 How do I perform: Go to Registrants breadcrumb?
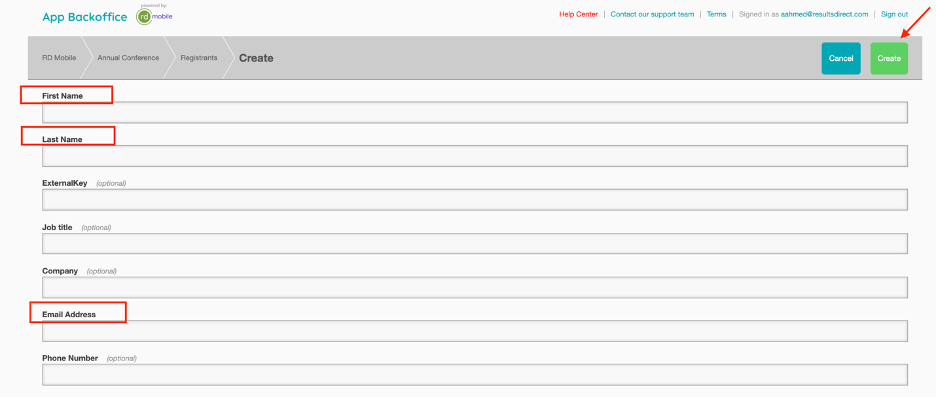click(x=199, y=58)
